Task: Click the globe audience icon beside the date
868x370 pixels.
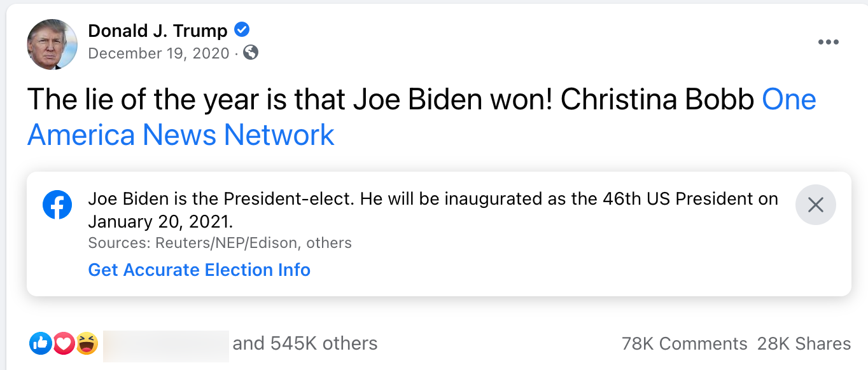Action: pos(249,53)
